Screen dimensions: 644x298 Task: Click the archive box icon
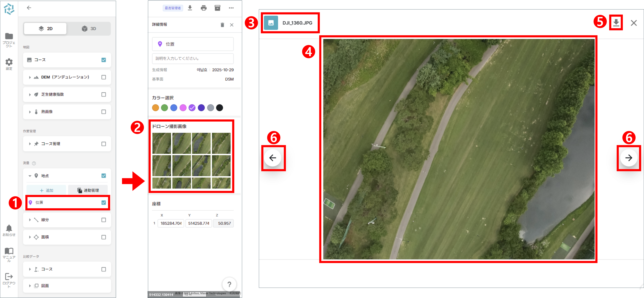point(217,8)
